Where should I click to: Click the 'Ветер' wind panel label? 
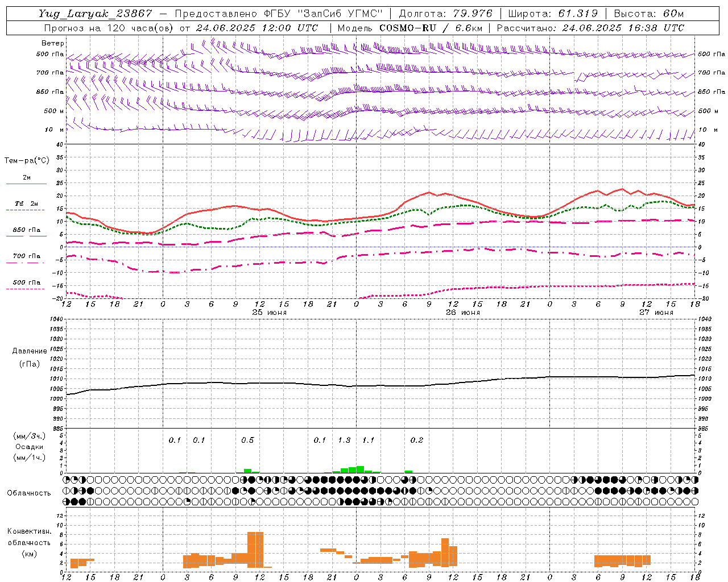click(x=53, y=43)
